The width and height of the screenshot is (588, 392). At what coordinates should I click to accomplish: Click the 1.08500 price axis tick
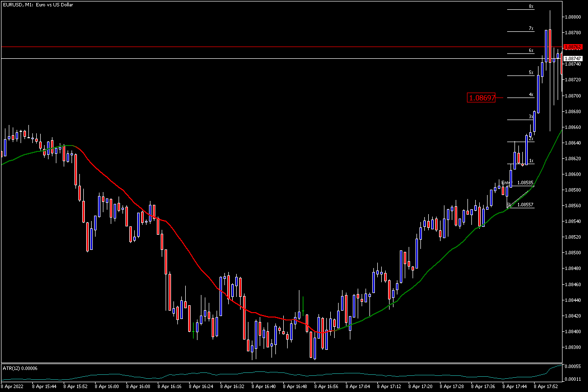pyautogui.click(x=572, y=253)
